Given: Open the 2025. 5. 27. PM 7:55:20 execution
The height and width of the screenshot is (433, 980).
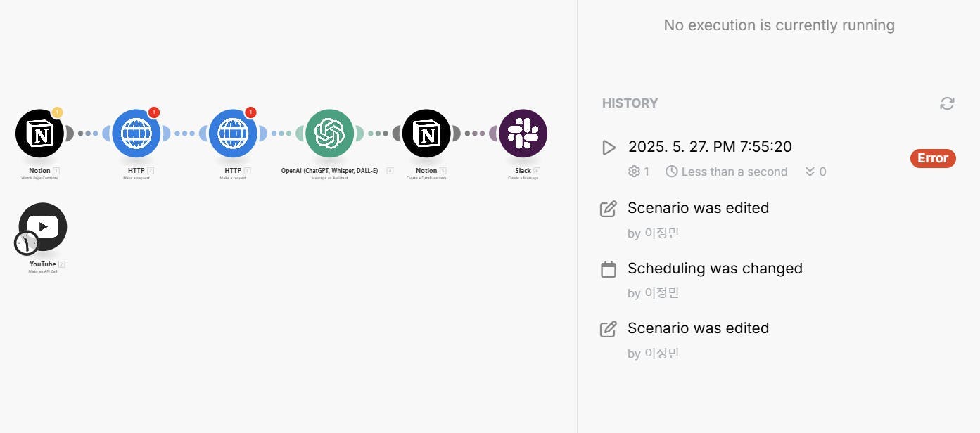Looking at the screenshot, I should point(709,147).
